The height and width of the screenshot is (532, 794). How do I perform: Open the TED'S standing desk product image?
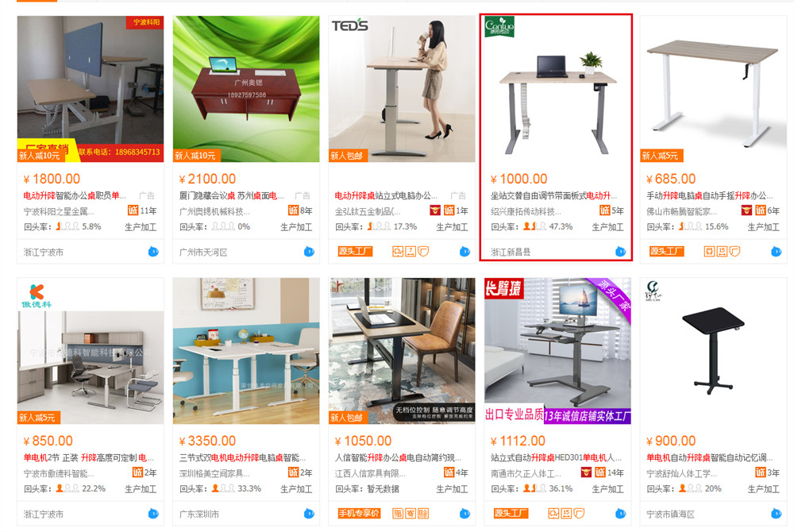pyautogui.click(x=402, y=89)
